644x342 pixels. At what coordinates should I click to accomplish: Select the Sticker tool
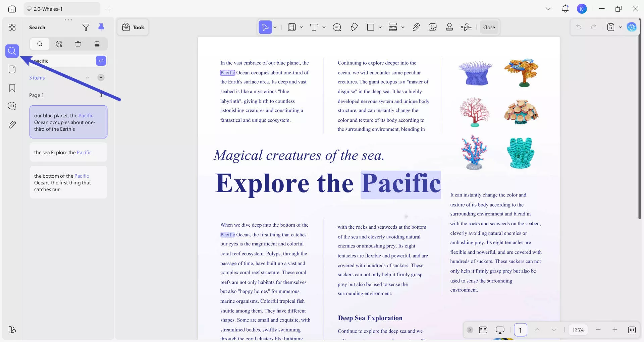(432, 27)
